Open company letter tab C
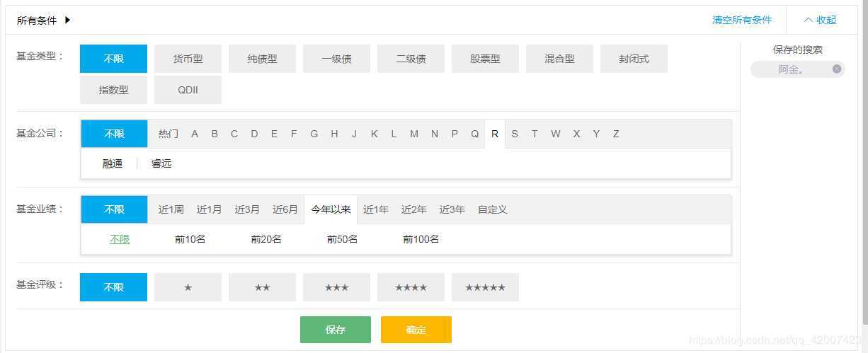Viewport: 868px width, 353px height. click(234, 134)
